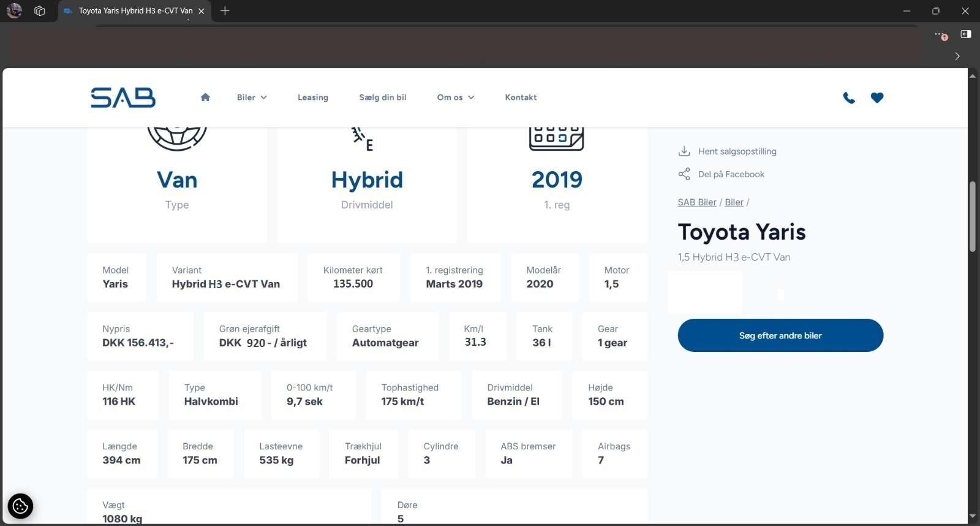Click the Biler breadcrumb link
This screenshot has width=980, height=526.
click(x=734, y=202)
